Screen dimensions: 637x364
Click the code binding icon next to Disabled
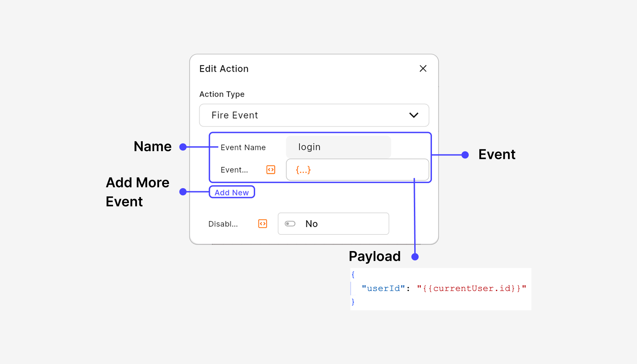click(262, 224)
